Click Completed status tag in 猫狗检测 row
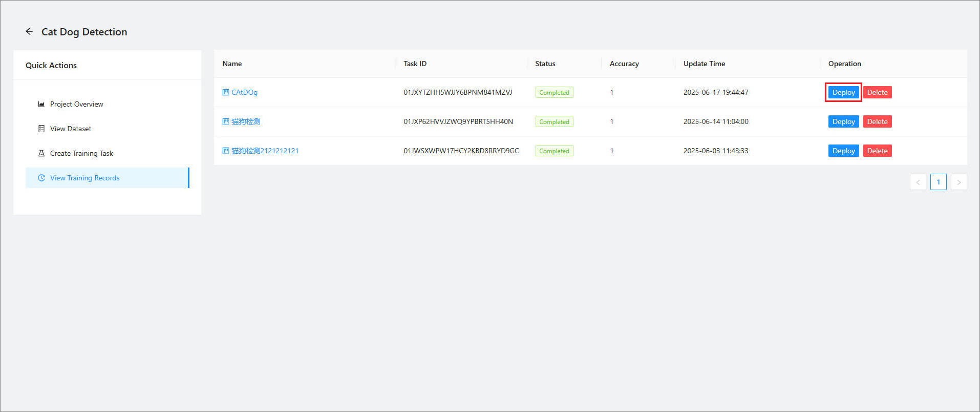The image size is (980, 412). 554,121
